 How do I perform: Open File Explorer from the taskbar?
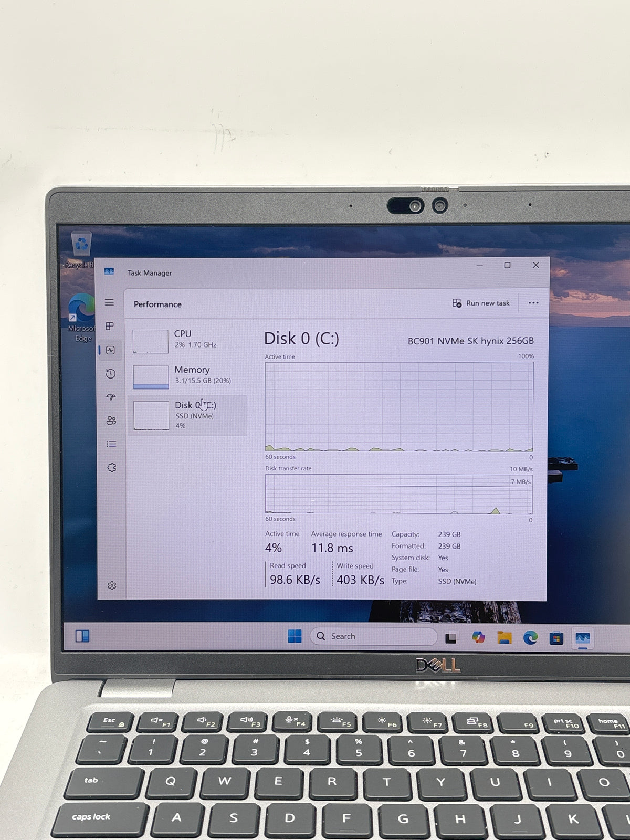tap(505, 638)
